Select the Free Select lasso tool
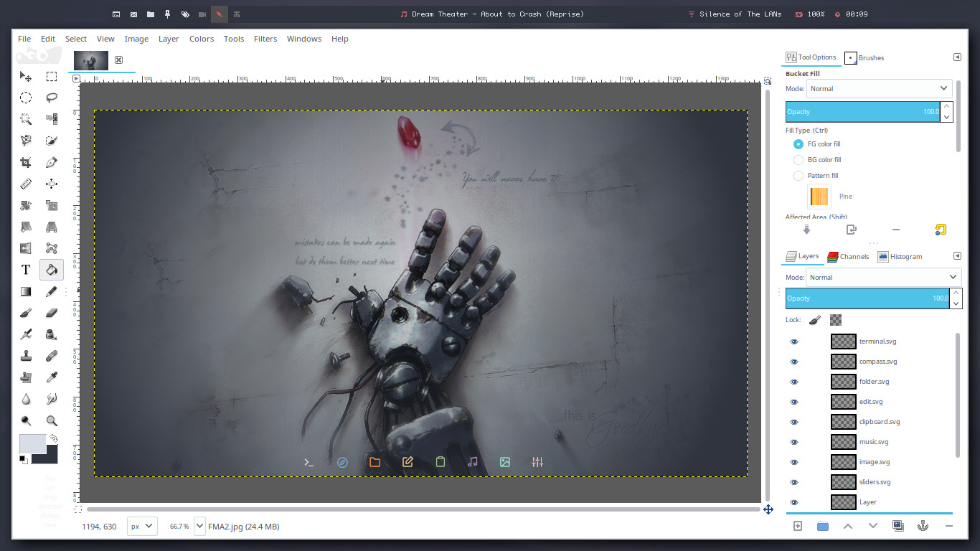 coord(52,98)
